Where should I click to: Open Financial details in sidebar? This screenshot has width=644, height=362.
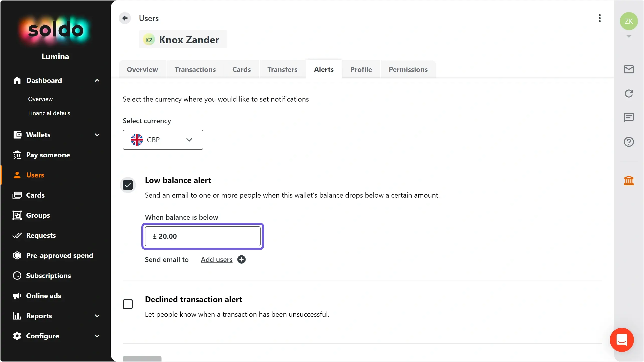pos(49,113)
